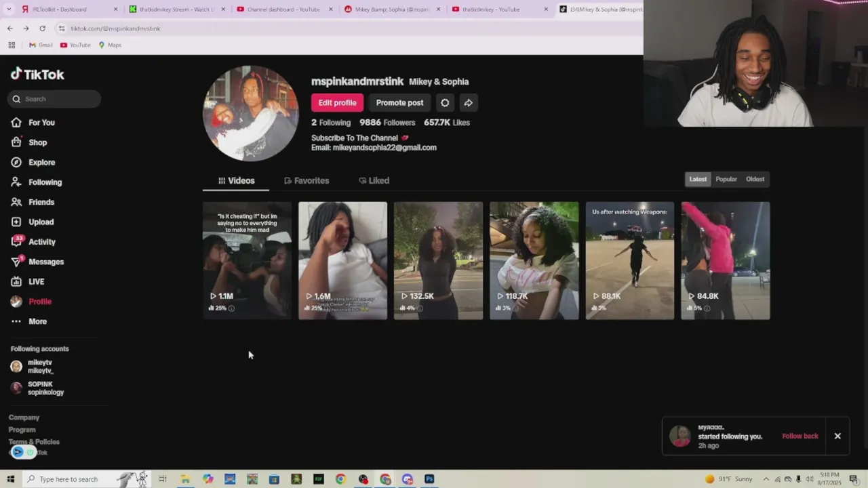
Task: Open the 9886 Followers list
Action: click(x=387, y=123)
